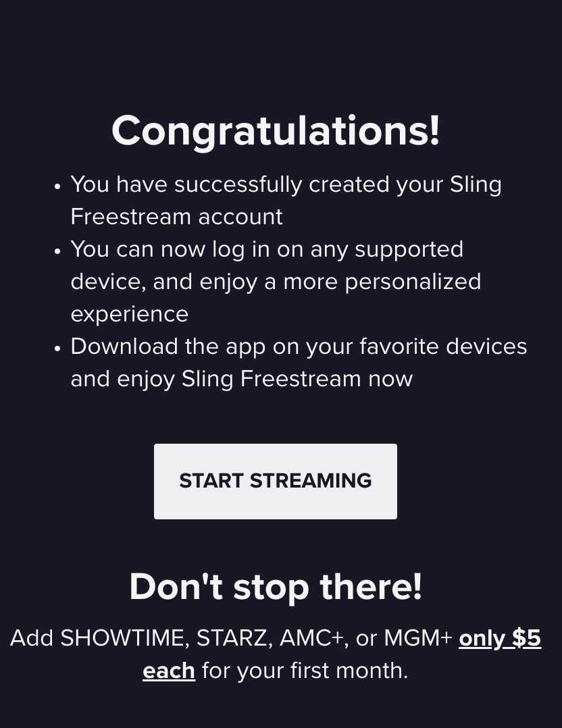Click "device, and enjoy a more personalized" line
Viewport: 562px width, 728px height.
(x=276, y=282)
